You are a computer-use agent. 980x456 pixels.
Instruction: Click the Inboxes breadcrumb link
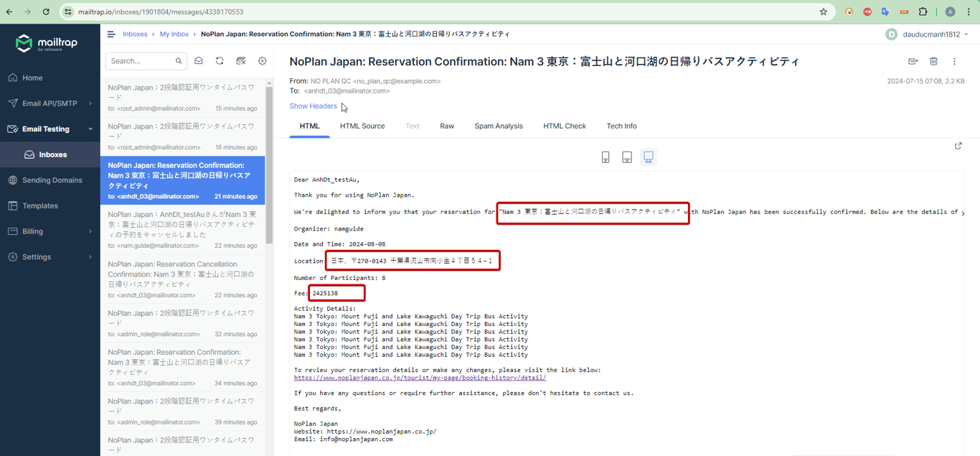click(x=135, y=34)
